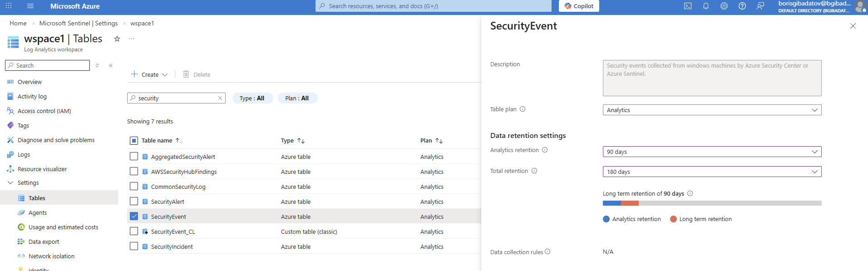Clear the security search filter text
868x271 pixels.
pos(220,98)
